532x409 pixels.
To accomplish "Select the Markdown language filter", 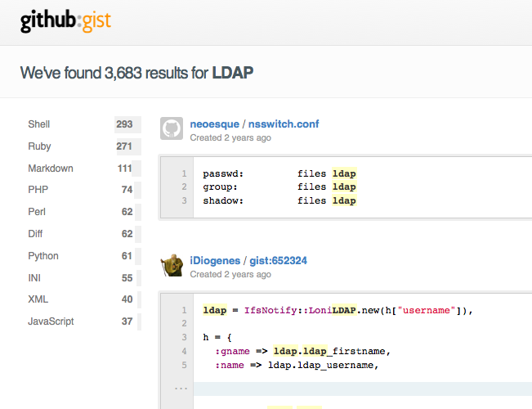I will 51,169.
